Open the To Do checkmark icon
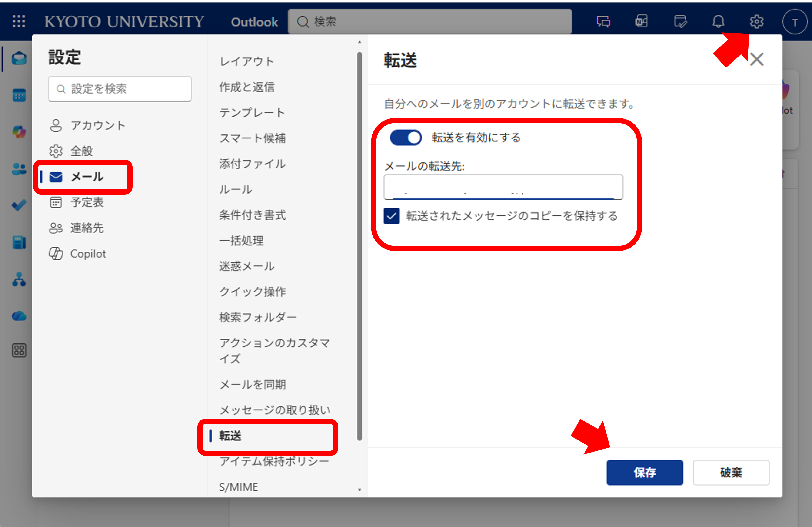Screen dimensions: 812x527 19,205
